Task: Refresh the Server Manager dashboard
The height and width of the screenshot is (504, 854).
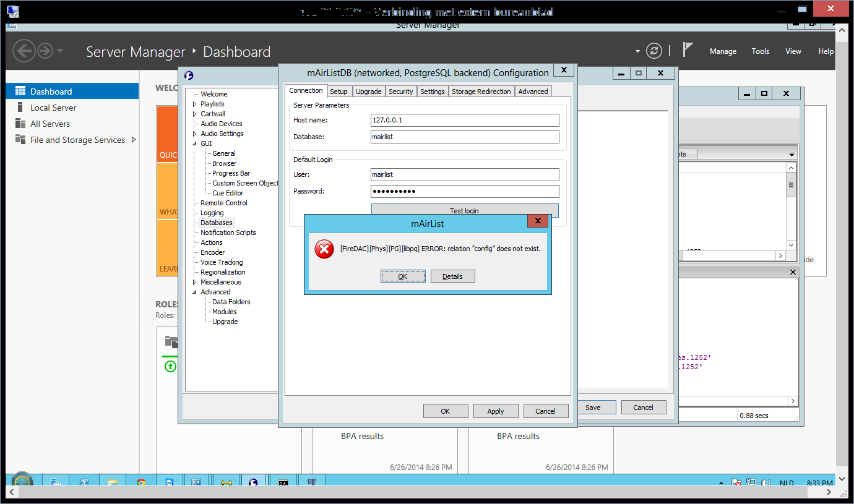Action: [x=653, y=51]
